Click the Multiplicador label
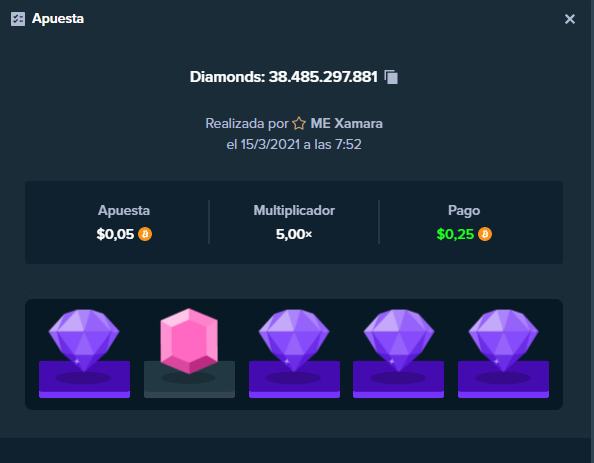 tap(294, 210)
